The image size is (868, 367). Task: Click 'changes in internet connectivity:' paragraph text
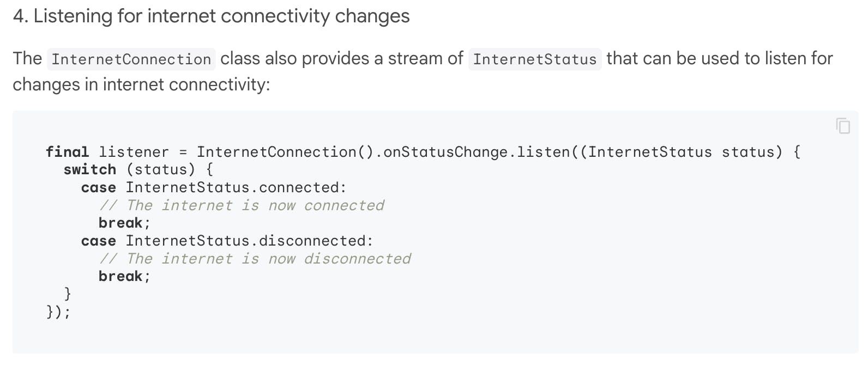tap(141, 84)
